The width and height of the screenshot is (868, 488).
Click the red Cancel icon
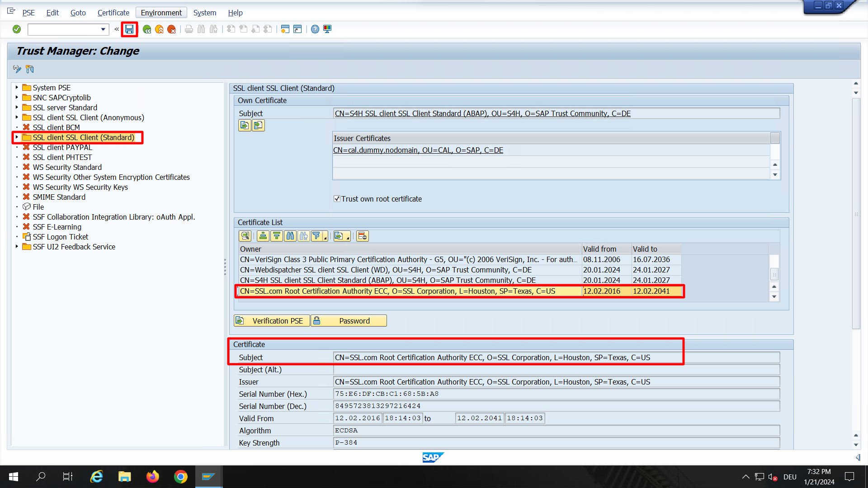pos(171,29)
